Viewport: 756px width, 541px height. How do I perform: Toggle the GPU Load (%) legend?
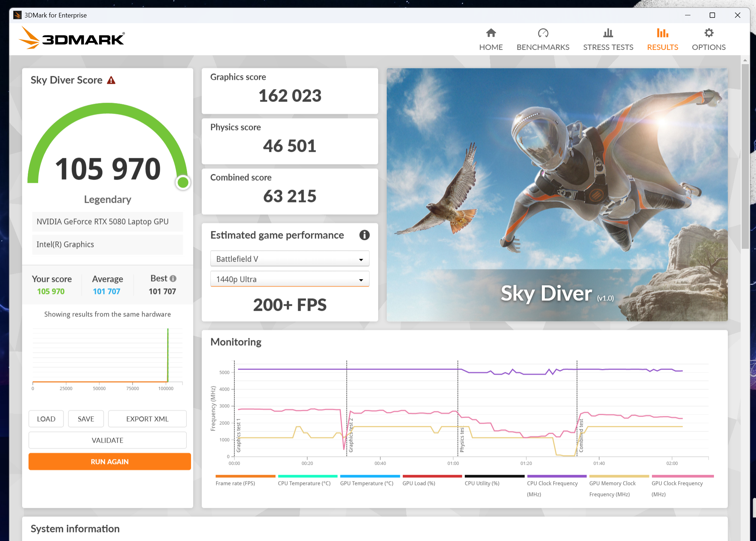[x=432, y=481]
